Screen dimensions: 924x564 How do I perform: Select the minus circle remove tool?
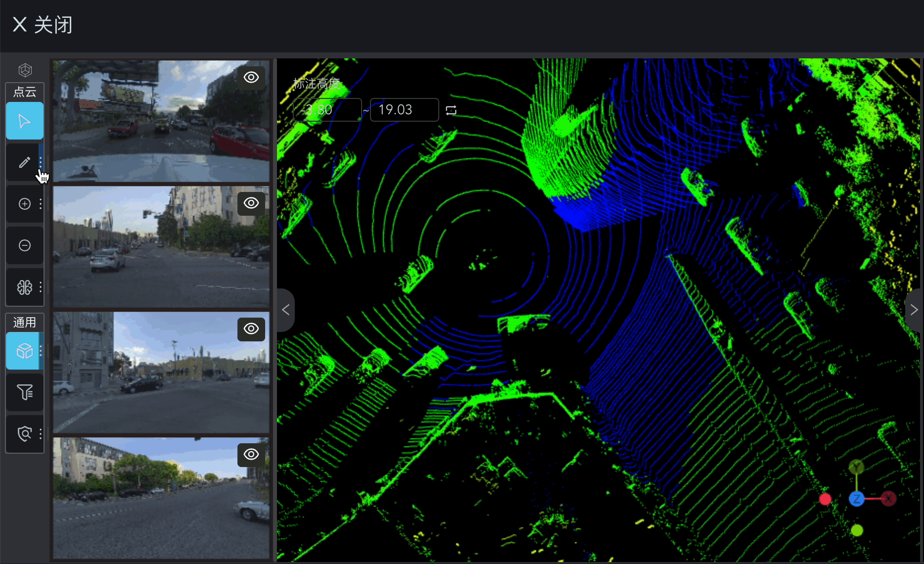coord(25,245)
